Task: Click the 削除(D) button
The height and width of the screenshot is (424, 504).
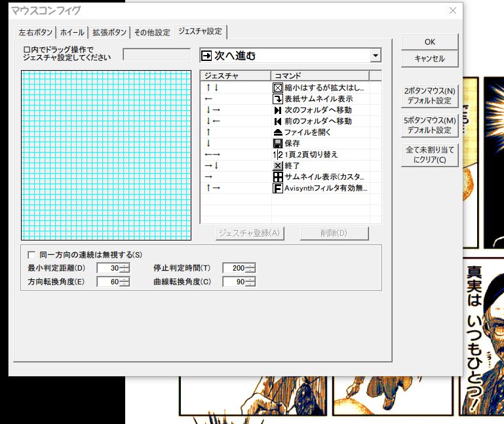Action: tap(334, 233)
